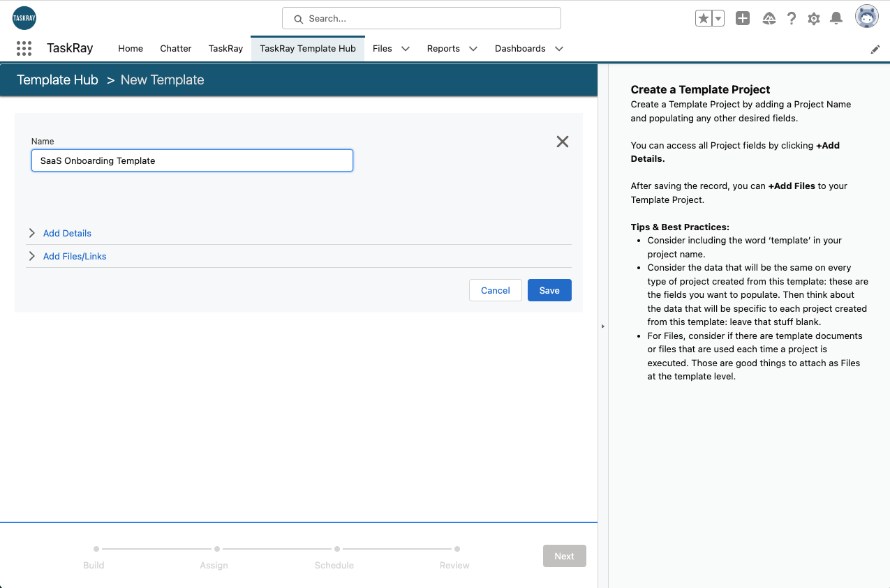Expand the Reports tab dropdown chevron
Screen dimensions: 890x588
pyautogui.click(x=473, y=48)
